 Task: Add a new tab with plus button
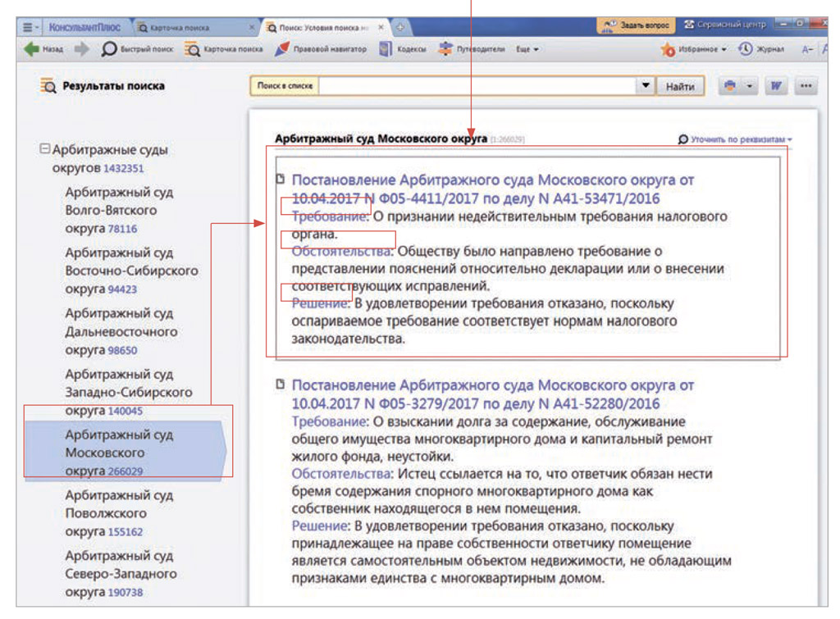point(400,27)
